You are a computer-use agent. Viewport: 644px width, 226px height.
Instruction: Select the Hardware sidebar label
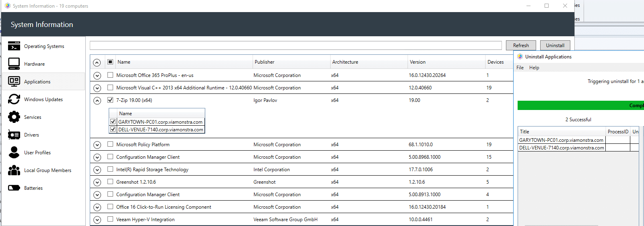click(x=34, y=64)
